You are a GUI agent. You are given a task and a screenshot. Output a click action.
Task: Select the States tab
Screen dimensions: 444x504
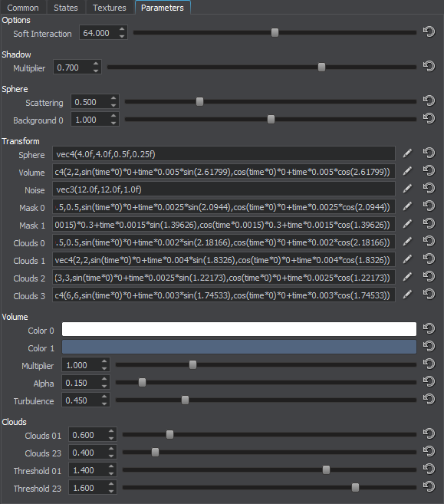click(66, 8)
